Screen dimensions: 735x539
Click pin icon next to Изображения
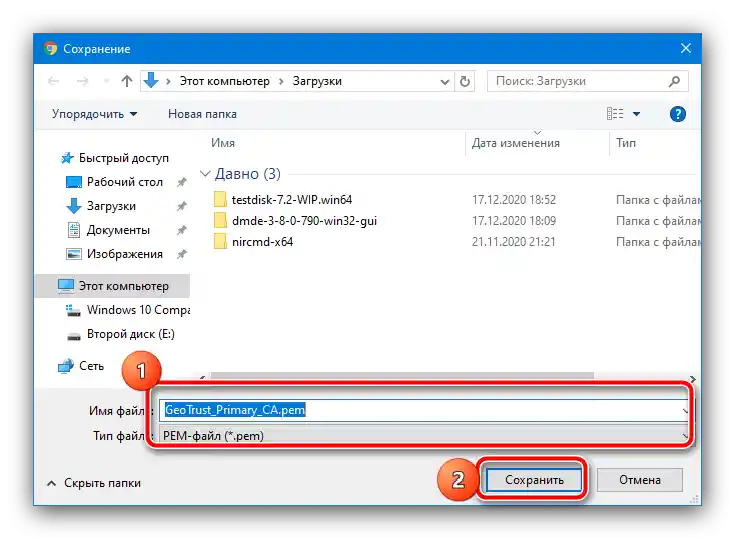[x=182, y=254]
